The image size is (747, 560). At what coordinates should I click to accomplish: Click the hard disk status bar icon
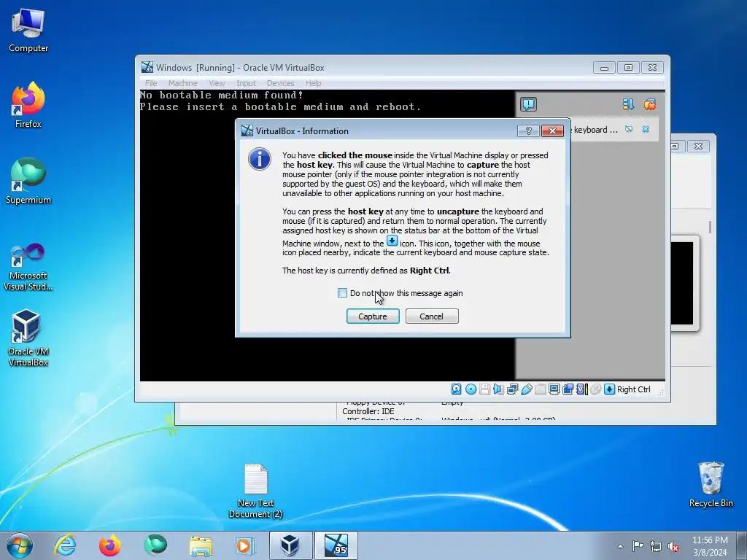[x=456, y=389]
